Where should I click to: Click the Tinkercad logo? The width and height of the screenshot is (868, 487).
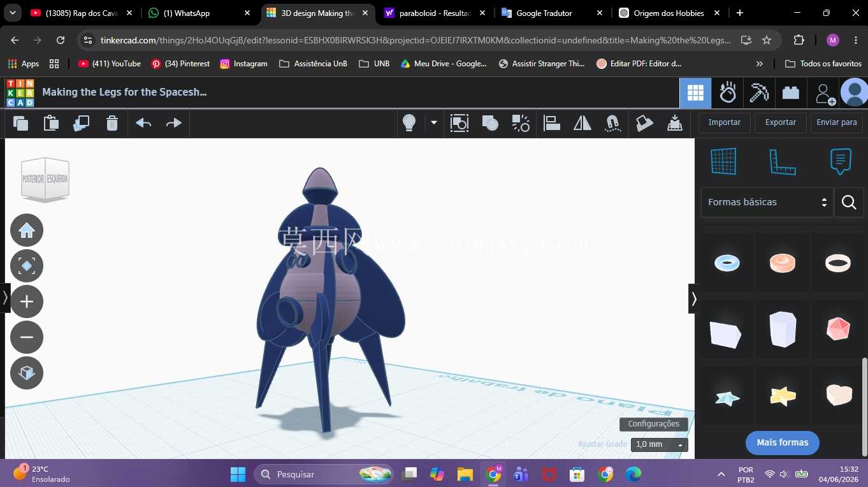tap(20, 93)
